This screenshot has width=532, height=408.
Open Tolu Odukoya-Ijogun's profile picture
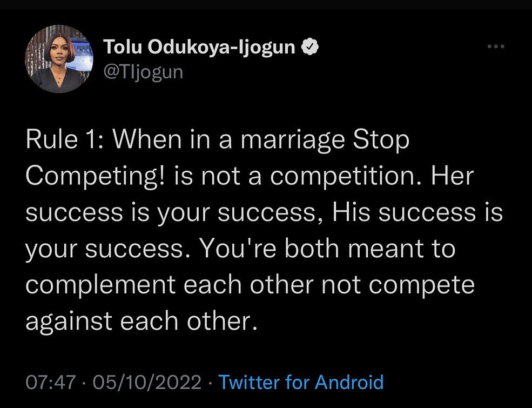click(57, 59)
